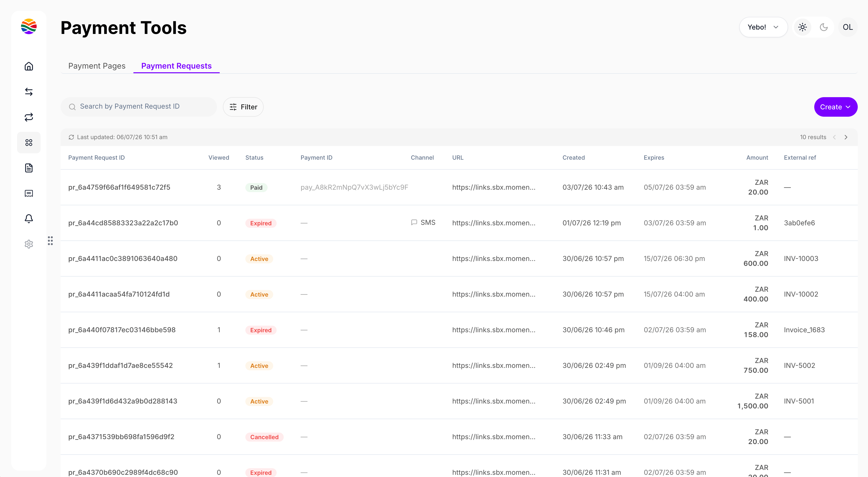Click the Amount column header

coord(757,157)
